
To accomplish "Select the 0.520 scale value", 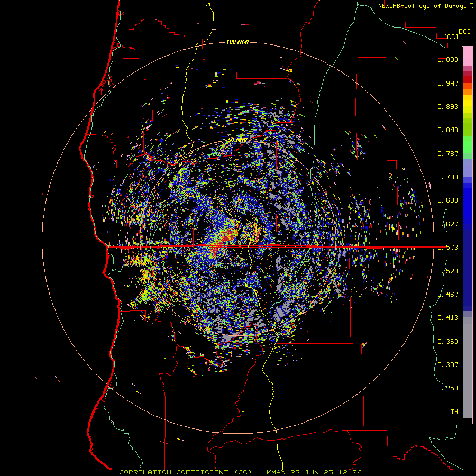I will point(448,271).
